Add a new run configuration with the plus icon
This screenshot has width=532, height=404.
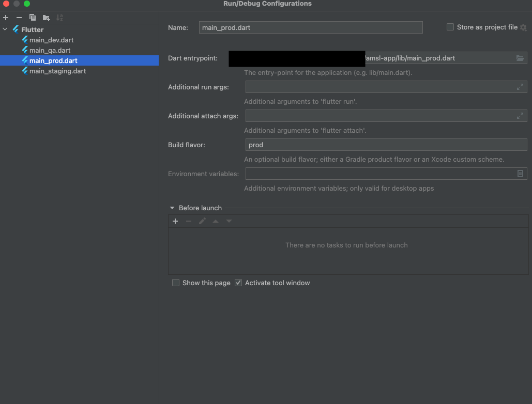[5, 17]
